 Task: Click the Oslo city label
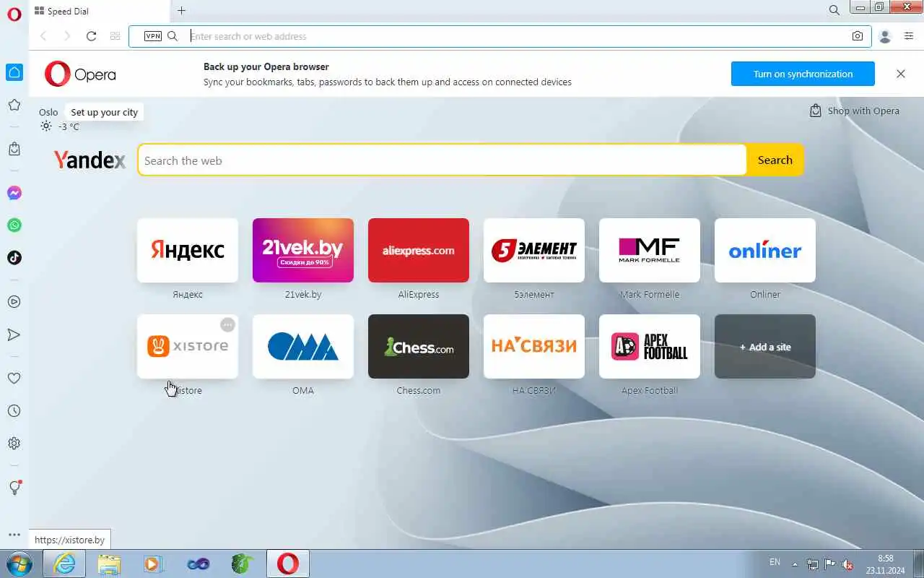click(48, 112)
